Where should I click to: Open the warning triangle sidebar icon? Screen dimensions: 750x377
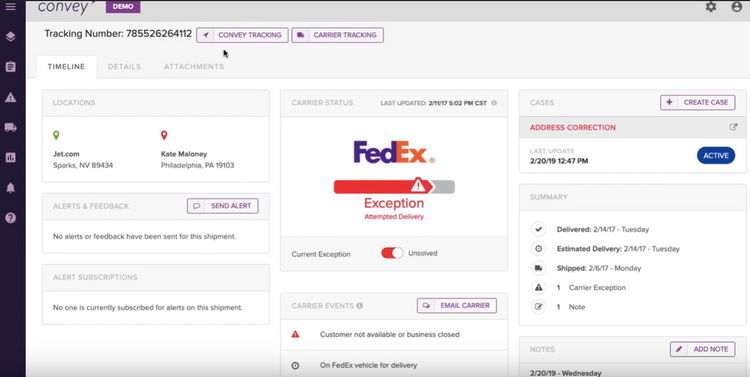[11, 98]
